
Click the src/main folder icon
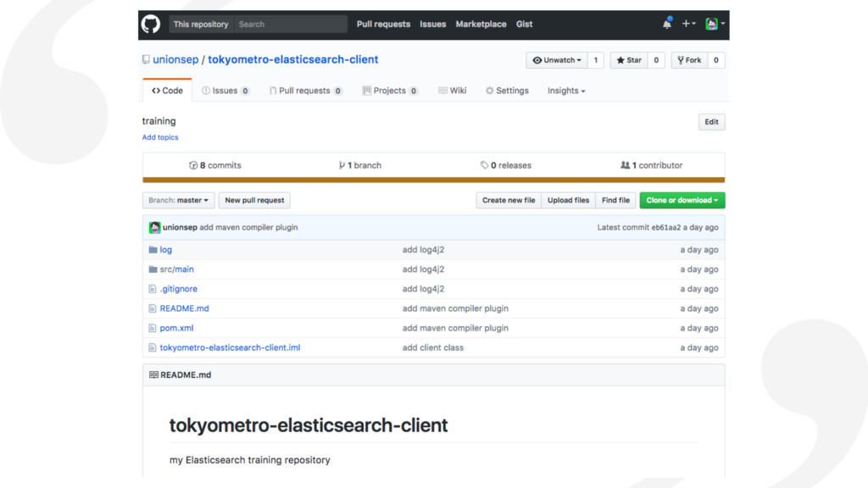153,269
